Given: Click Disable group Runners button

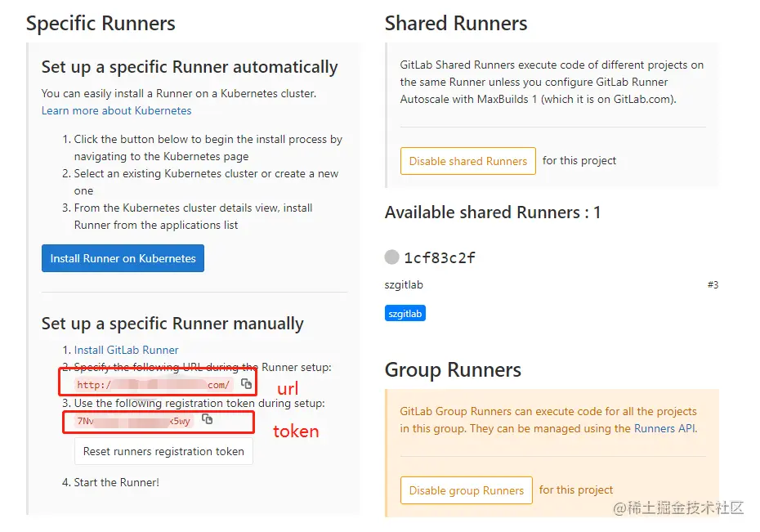Looking at the screenshot, I should [x=467, y=490].
